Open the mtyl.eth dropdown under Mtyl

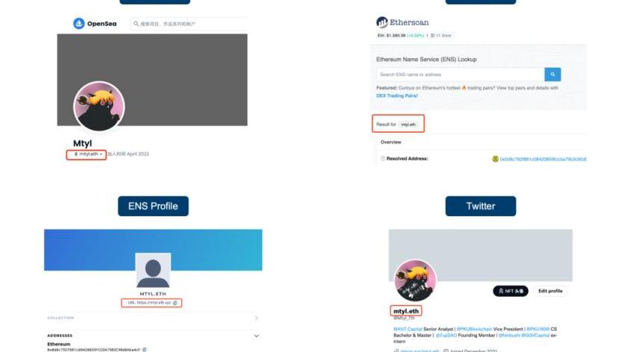tap(86, 154)
